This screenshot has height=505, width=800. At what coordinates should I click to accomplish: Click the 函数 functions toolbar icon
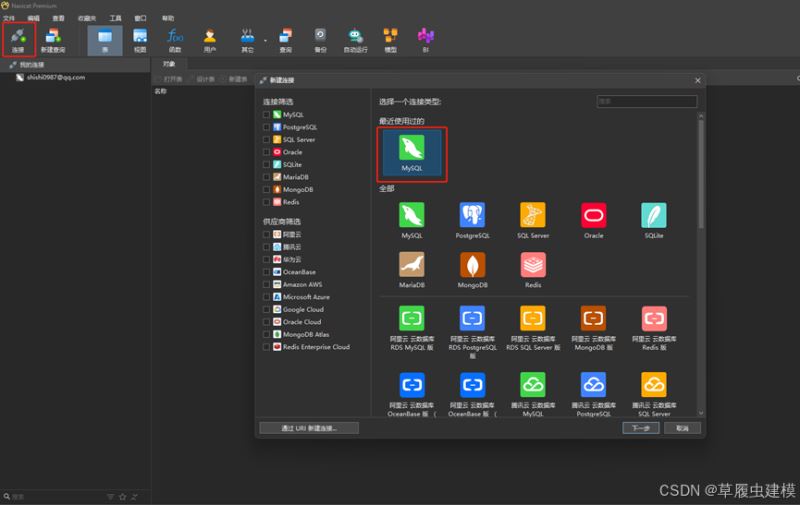tap(174, 41)
